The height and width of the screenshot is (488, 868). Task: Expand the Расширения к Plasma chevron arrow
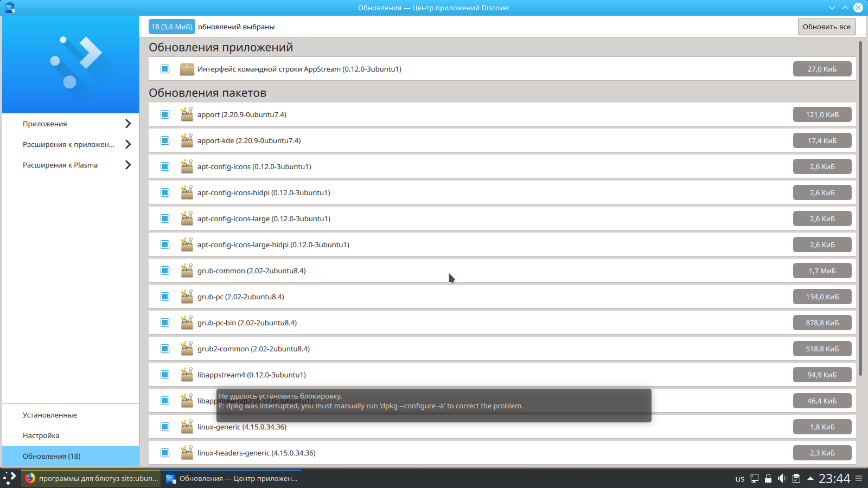pos(128,165)
